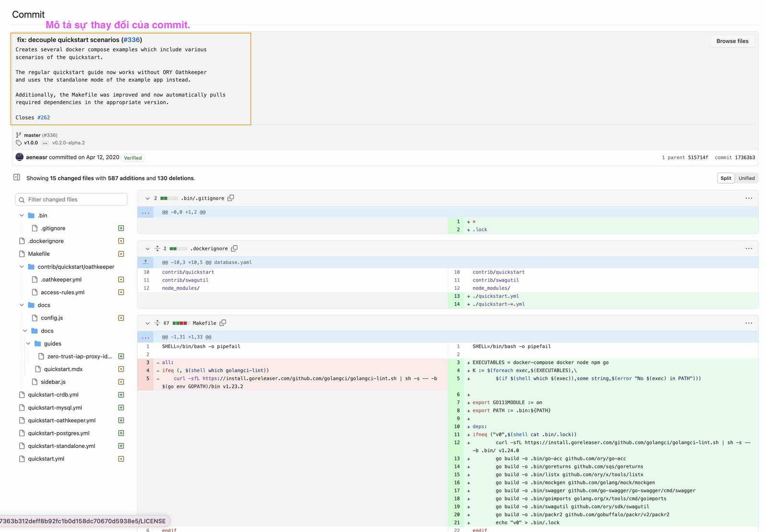Viewport: 766px width, 532px height.
Task: Click the Makefile diff header filename
Action: pyautogui.click(x=204, y=323)
